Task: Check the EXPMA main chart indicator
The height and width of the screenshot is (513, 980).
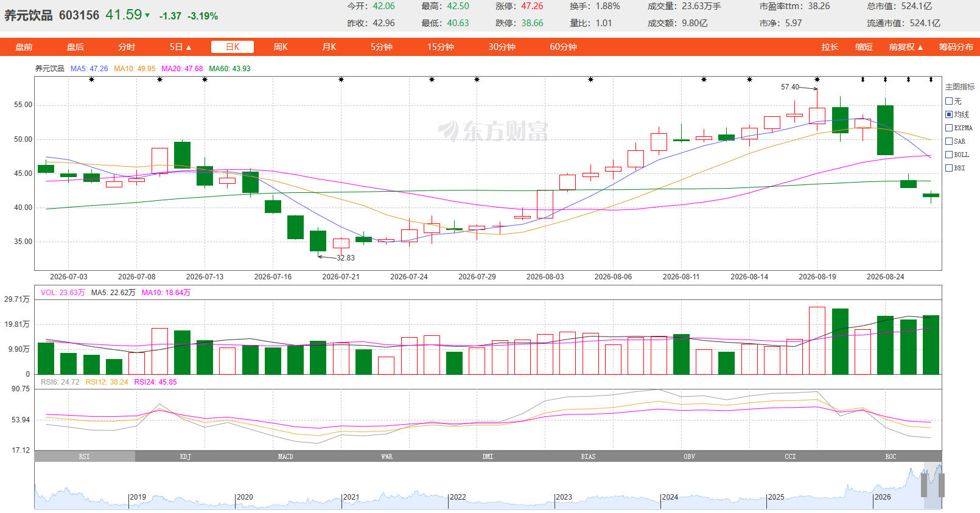Action: pyautogui.click(x=949, y=128)
